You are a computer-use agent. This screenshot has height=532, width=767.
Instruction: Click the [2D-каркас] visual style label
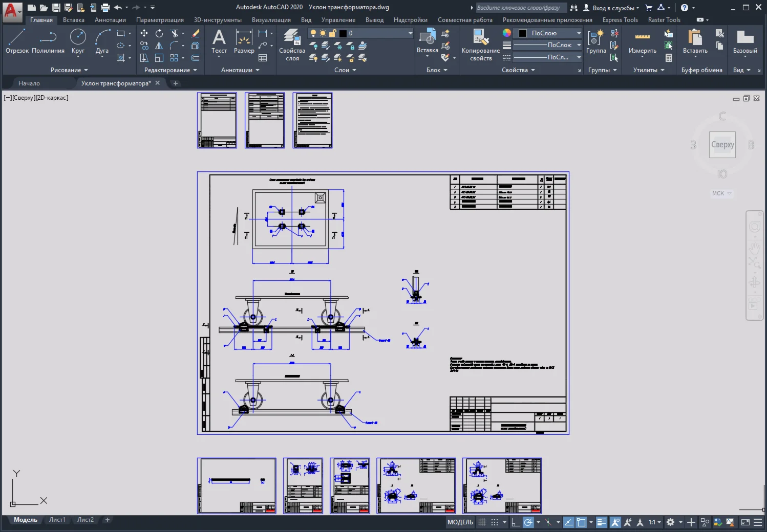point(52,98)
